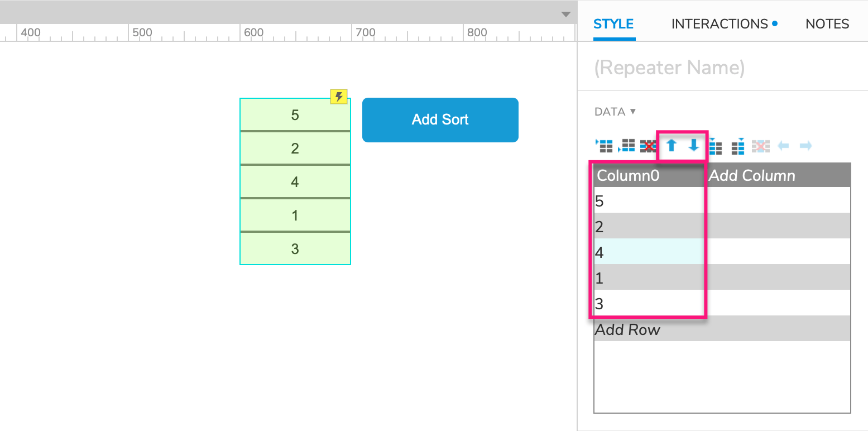Switch to the INTERACTIONS tab

(x=719, y=23)
